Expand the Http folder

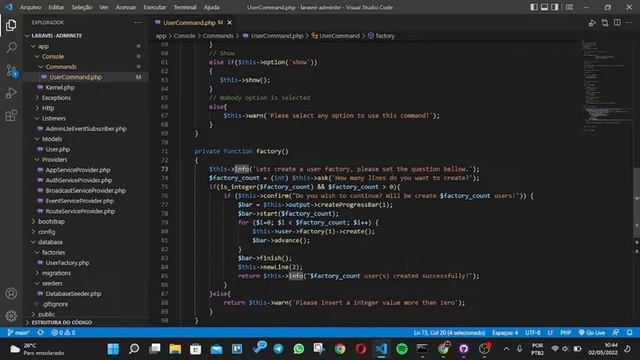[86, 108]
